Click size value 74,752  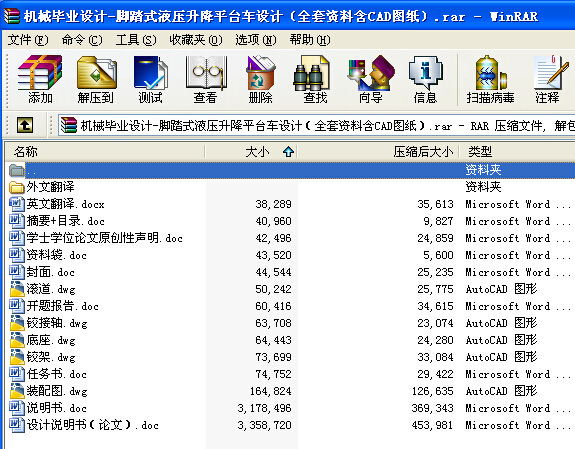point(274,374)
